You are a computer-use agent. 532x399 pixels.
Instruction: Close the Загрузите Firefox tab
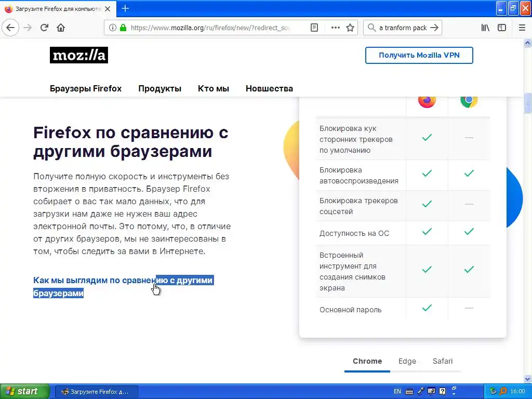[x=108, y=9]
